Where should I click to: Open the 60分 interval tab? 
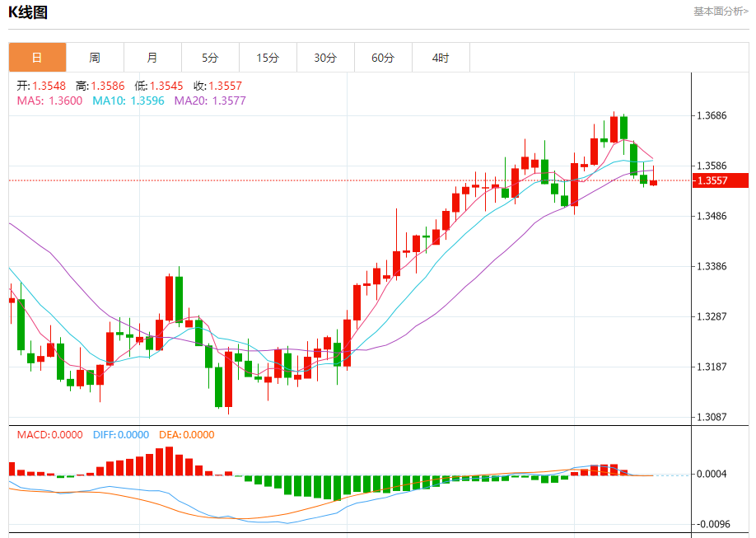383,58
